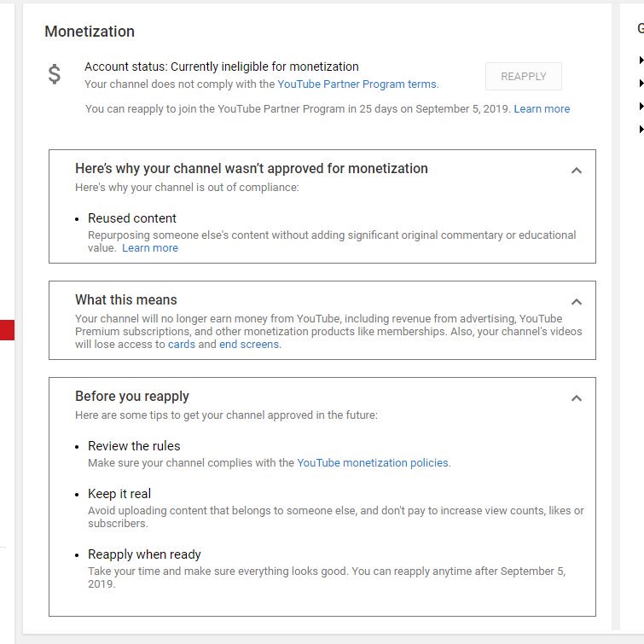Click the 'Account status: Currently ineligible' text
Image resolution: width=644 pixels, height=644 pixels.
[x=222, y=67]
